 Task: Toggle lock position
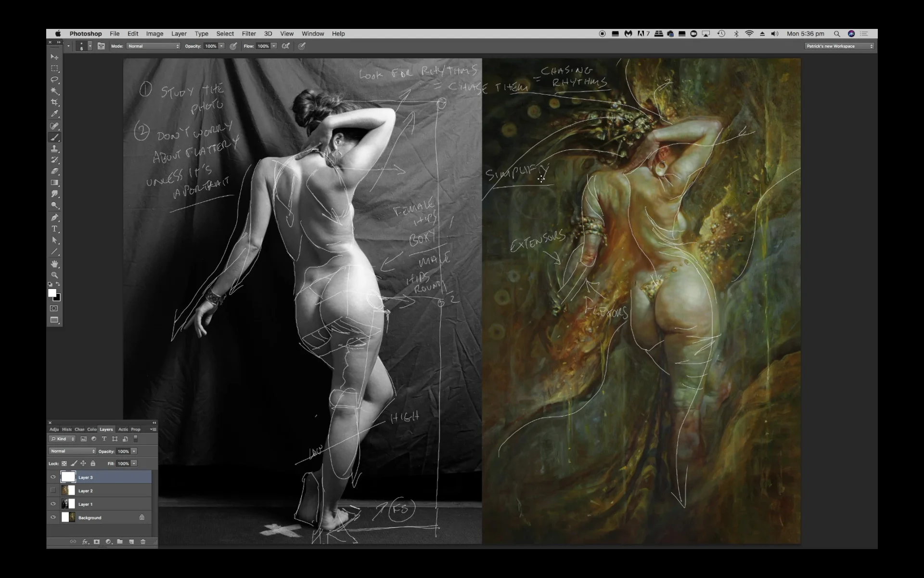coord(83,463)
